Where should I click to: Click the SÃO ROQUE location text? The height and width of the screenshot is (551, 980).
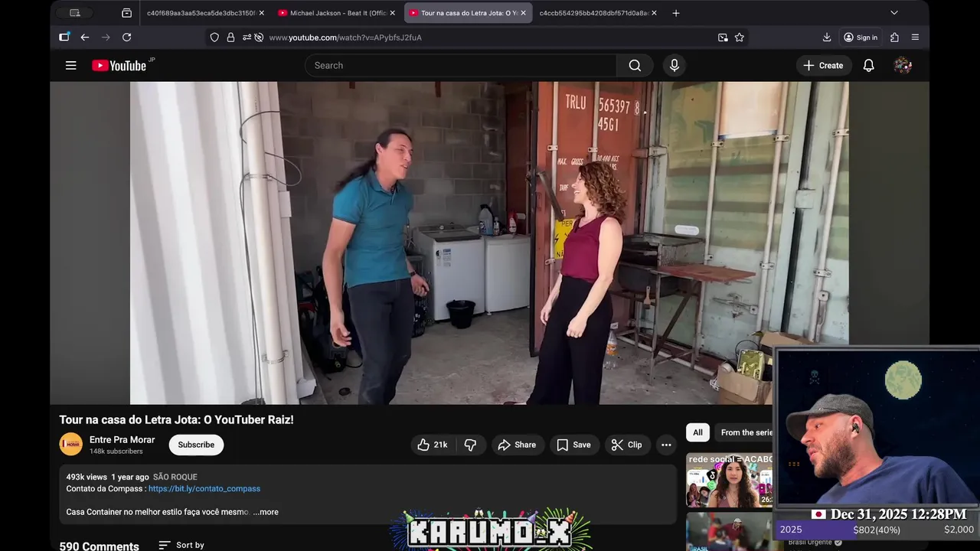click(175, 477)
